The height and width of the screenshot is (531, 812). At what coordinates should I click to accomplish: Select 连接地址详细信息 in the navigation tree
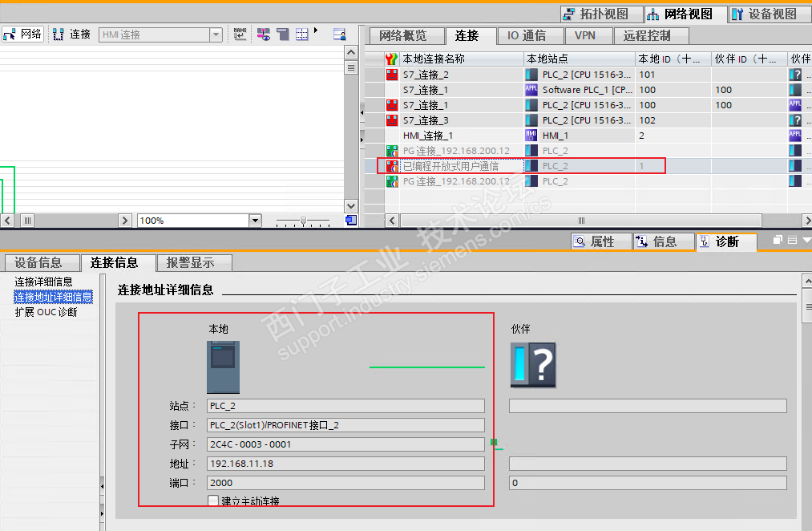point(54,297)
